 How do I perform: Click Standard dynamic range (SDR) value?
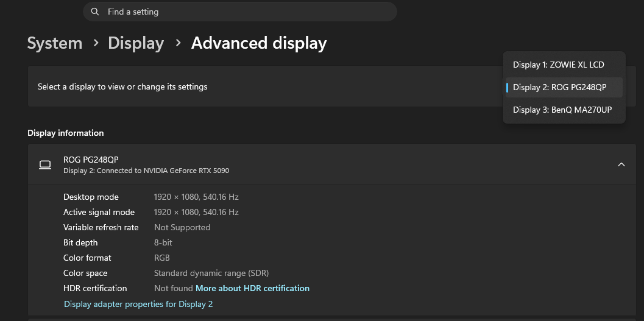point(211,273)
